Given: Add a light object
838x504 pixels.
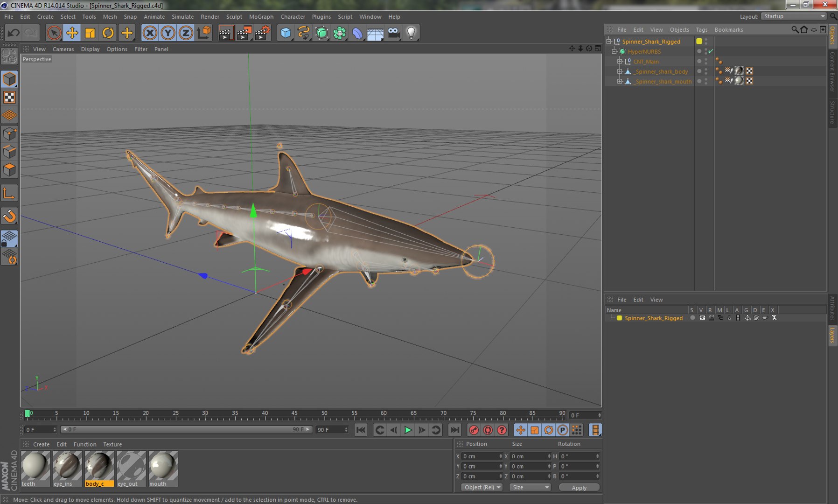Looking at the screenshot, I should pyautogui.click(x=411, y=33).
